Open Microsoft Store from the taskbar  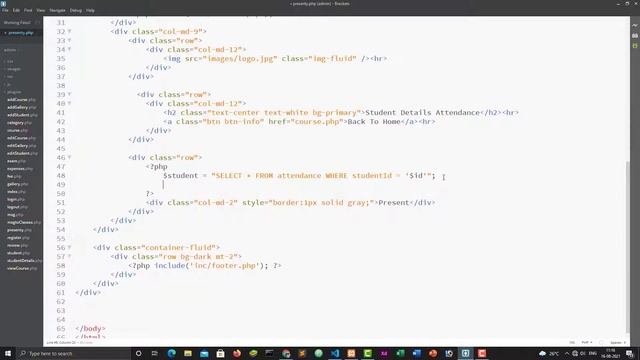pyautogui.click(x=220, y=353)
